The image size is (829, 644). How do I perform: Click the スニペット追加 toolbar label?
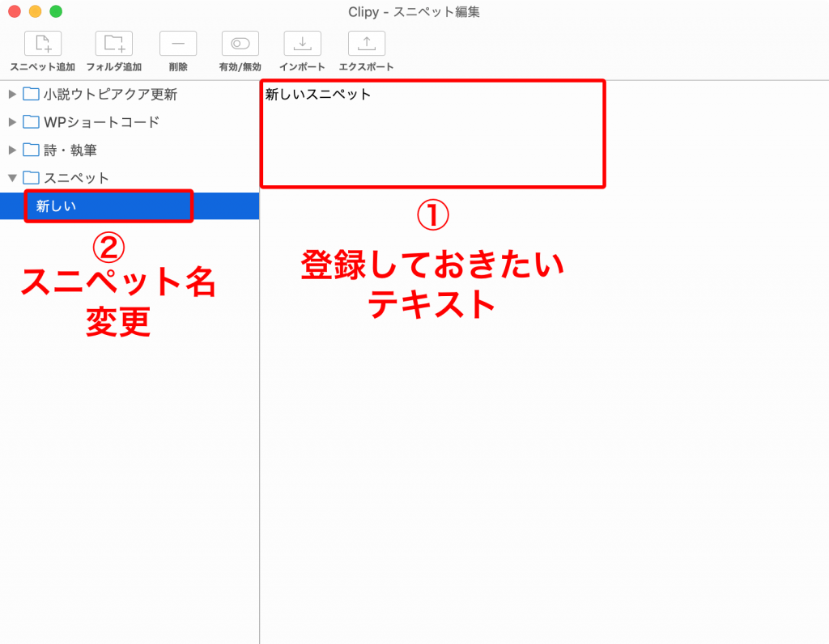tap(43, 67)
